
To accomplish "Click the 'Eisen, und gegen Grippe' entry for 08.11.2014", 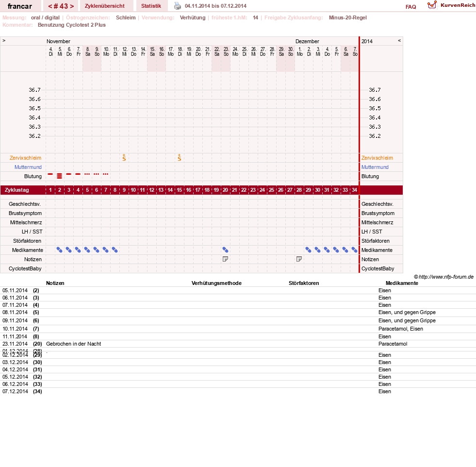I will click(x=407, y=312).
